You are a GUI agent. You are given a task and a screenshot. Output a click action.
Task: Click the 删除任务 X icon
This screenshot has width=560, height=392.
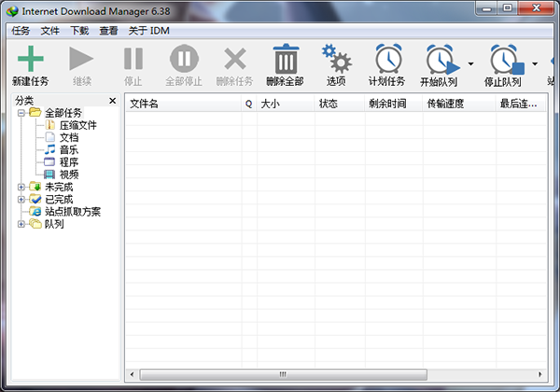point(235,59)
